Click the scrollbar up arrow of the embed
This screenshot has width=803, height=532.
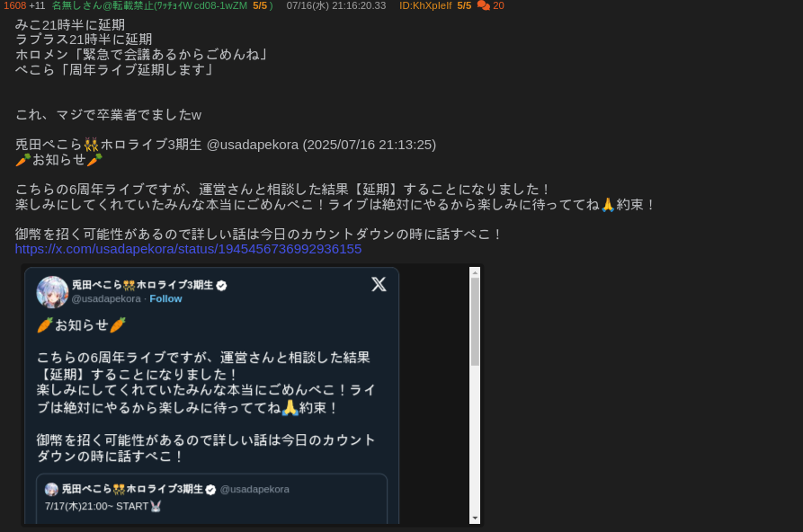[x=475, y=273]
